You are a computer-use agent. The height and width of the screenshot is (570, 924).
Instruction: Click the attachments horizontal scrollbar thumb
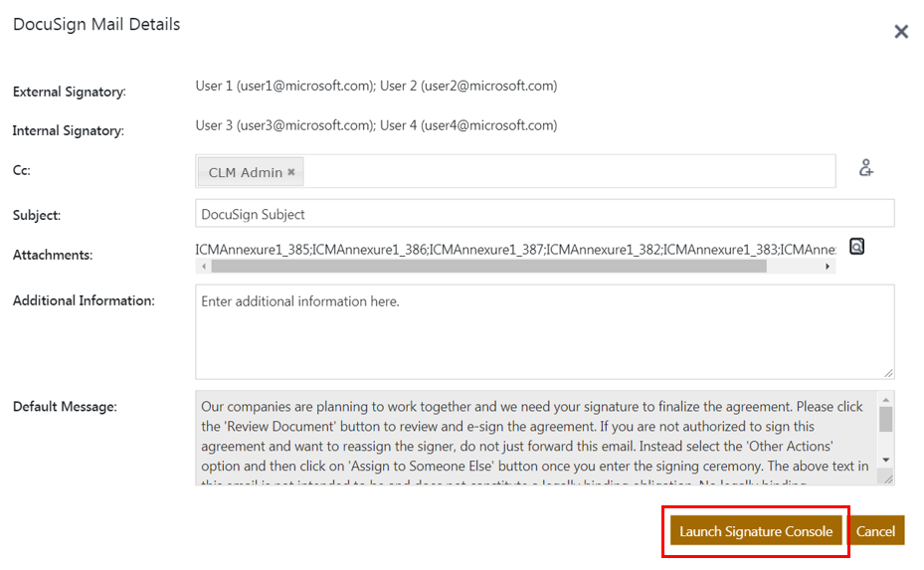487,267
